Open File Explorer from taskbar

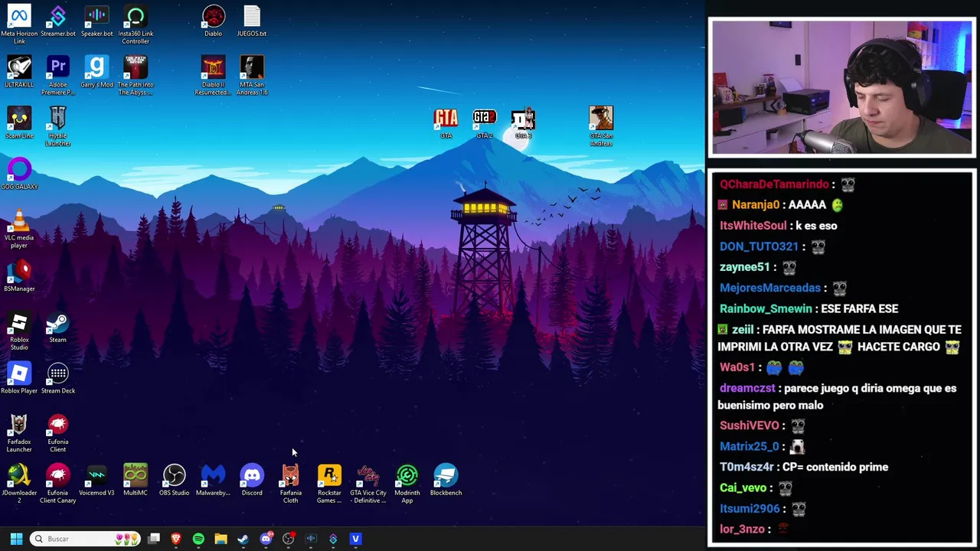click(x=220, y=539)
